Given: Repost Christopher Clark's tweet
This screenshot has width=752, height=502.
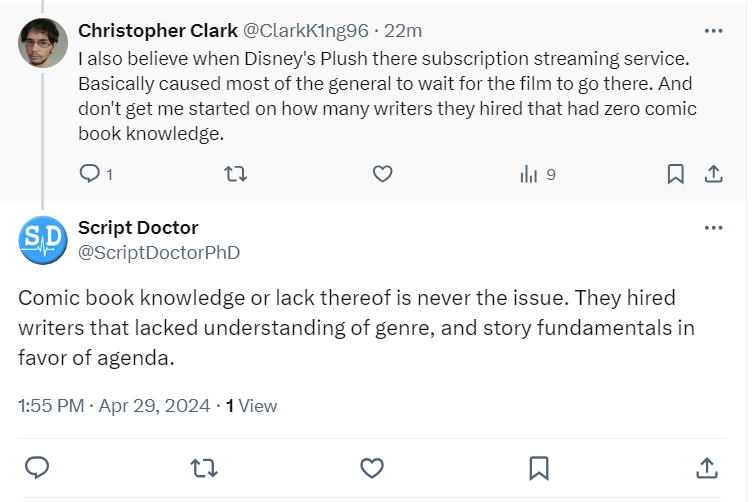Looking at the screenshot, I should coord(235,174).
